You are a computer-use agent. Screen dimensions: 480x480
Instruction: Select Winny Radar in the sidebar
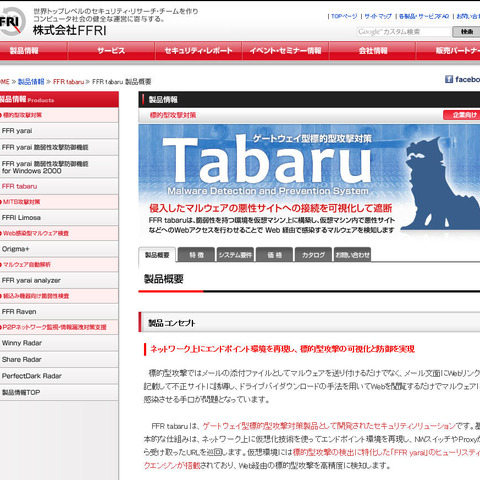point(59,343)
